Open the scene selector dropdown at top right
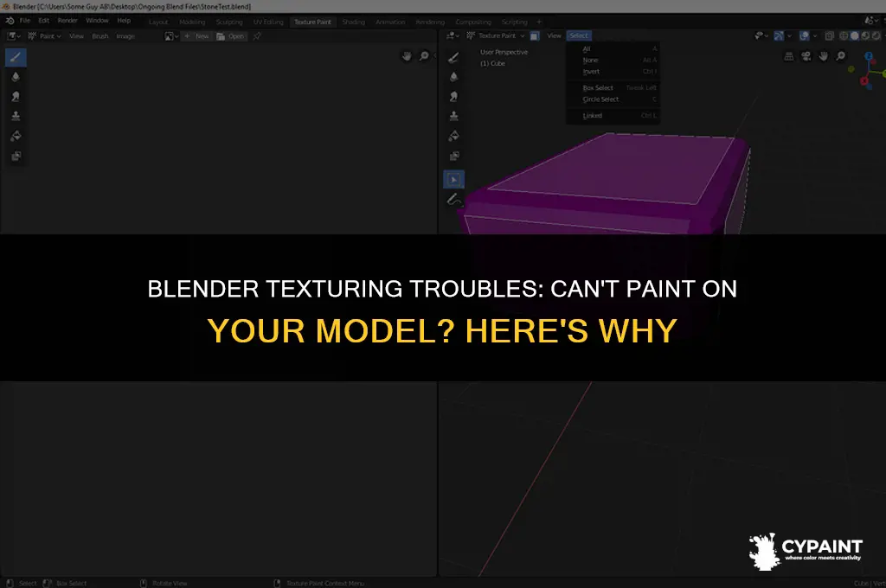This screenshot has width=886, height=588. coord(870,21)
